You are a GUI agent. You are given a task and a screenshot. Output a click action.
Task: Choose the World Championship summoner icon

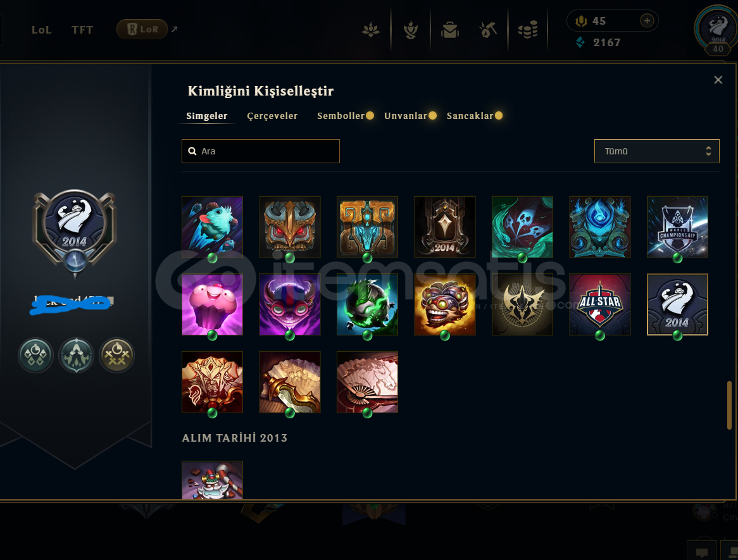[x=677, y=227]
